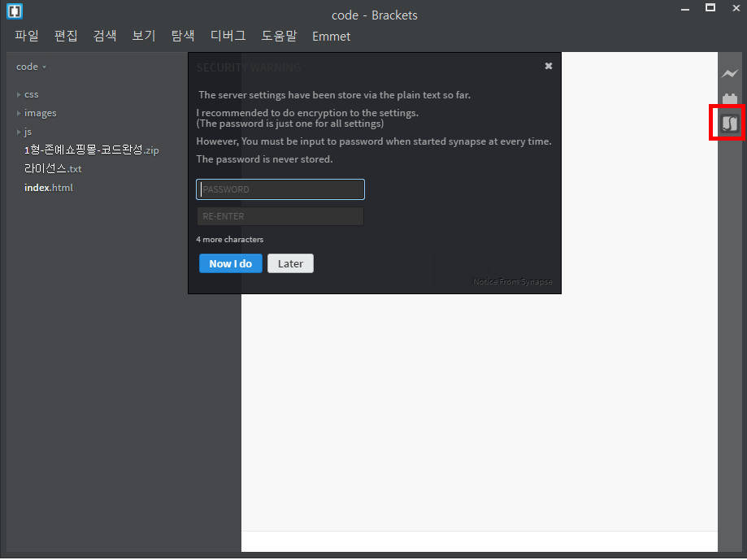Click Brackets app logo icon
The width and height of the screenshot is (747, 560).
point(15,11)
